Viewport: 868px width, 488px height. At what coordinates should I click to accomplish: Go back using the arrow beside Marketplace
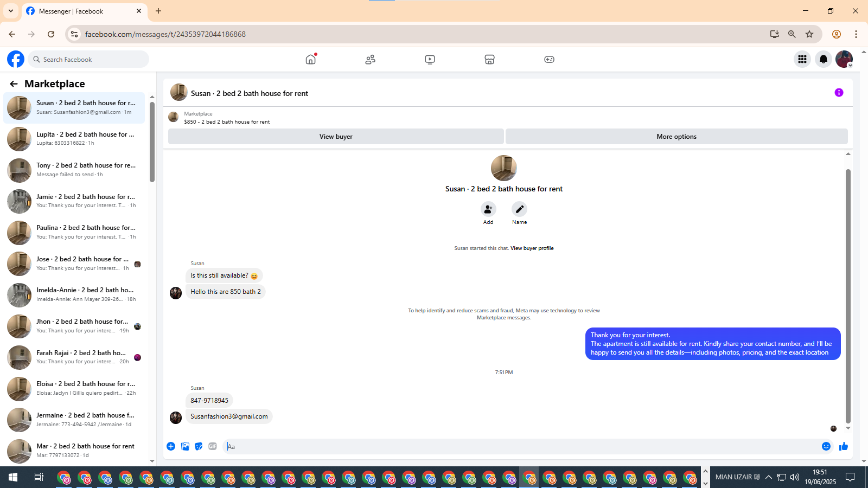click(14, 84)
